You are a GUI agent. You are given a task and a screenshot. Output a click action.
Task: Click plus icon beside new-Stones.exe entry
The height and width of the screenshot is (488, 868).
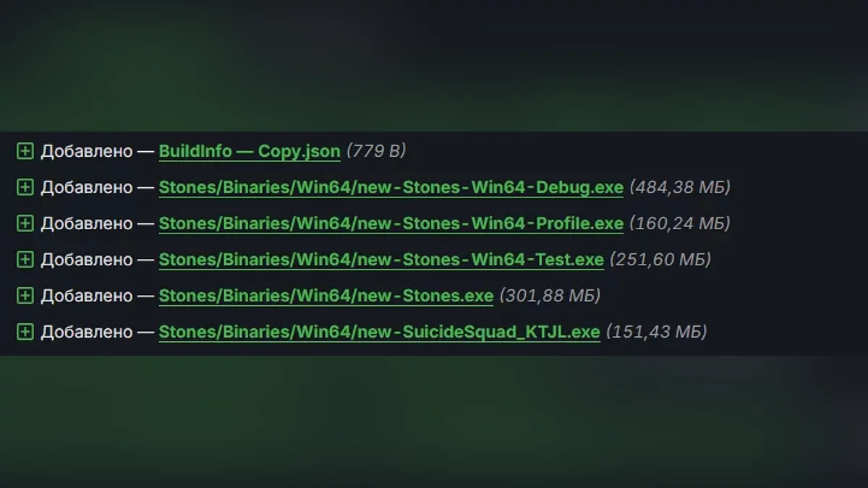point(25,296)
